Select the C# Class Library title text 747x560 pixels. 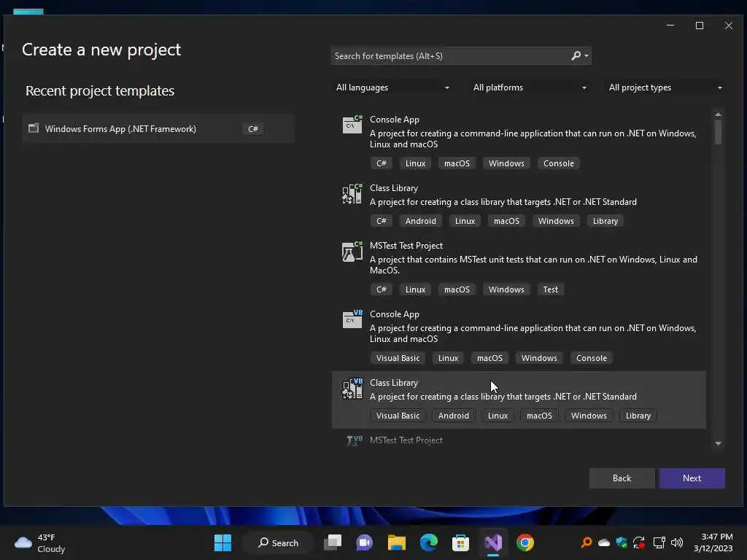point(394,188)
